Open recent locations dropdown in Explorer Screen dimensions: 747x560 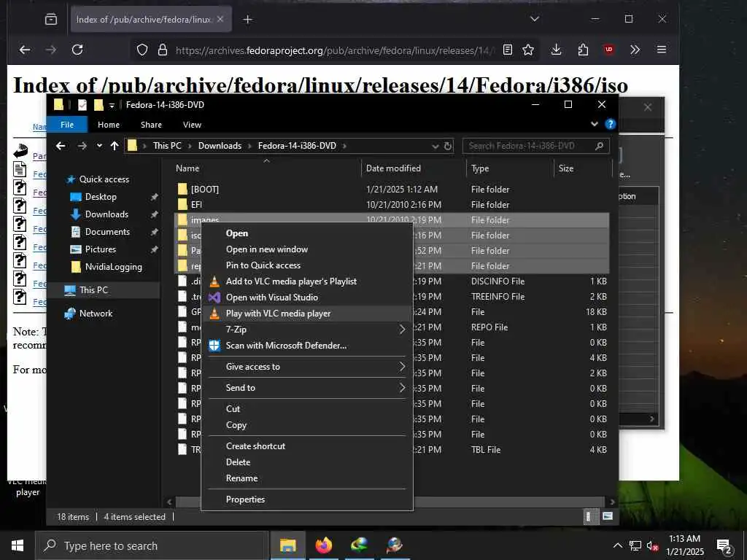(99, 146)
